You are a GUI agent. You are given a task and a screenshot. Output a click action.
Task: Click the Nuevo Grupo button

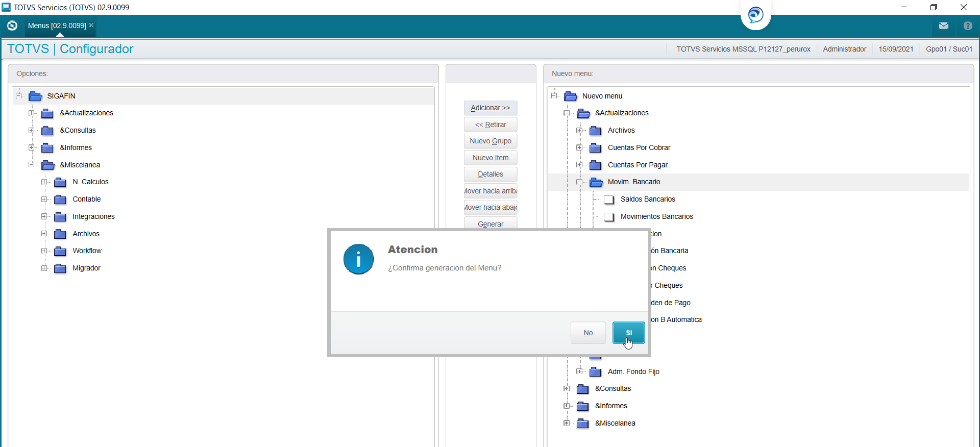click(491, 141)
